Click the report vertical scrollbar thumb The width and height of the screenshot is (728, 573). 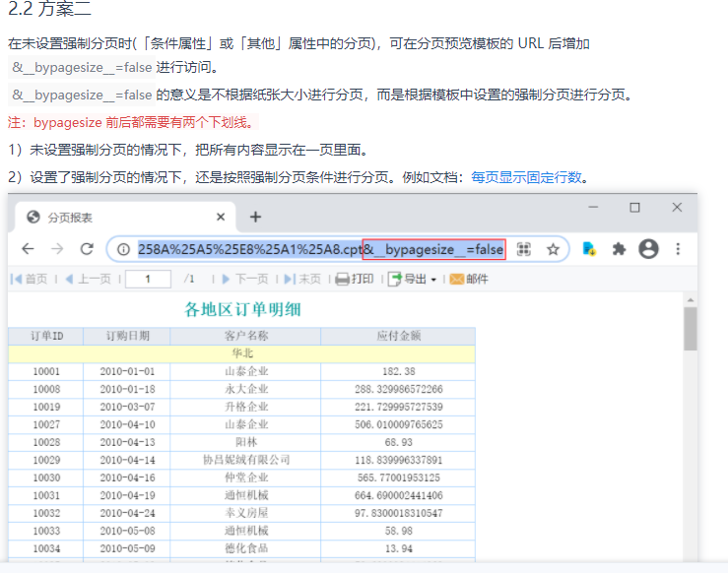pyautogui.click(x=691, y=329)
